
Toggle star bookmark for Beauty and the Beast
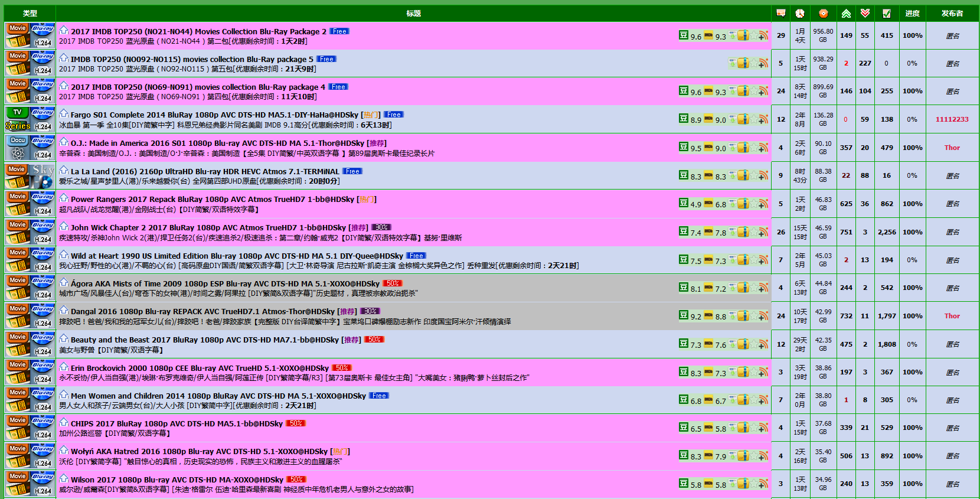point(754,344)
